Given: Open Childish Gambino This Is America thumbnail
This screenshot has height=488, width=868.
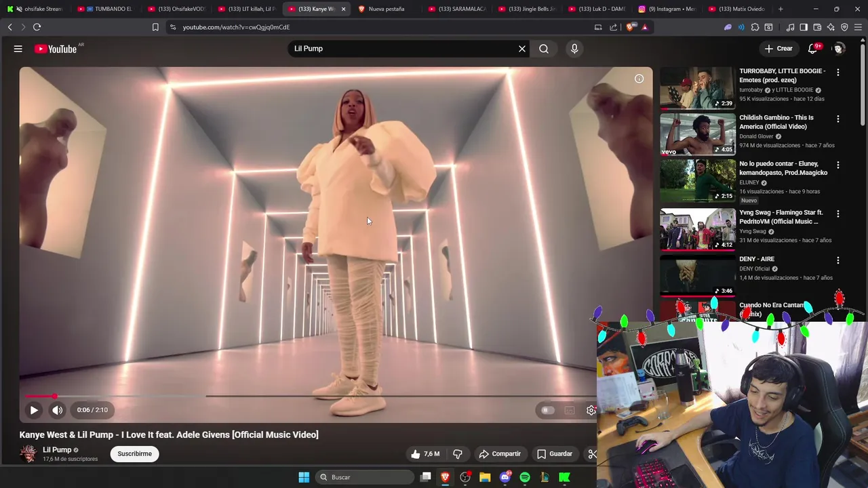Looking at the screenshot, I should pyautogui.click(x=698, y=134).
